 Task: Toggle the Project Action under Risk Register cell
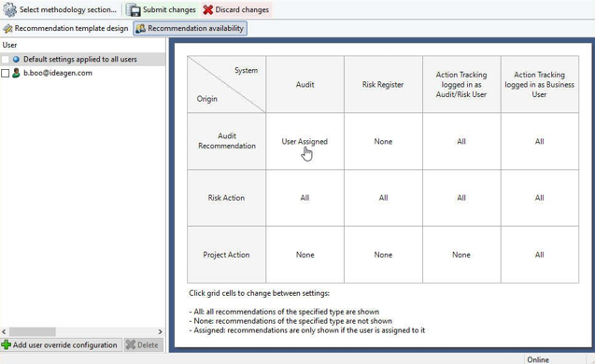point(383,255)
